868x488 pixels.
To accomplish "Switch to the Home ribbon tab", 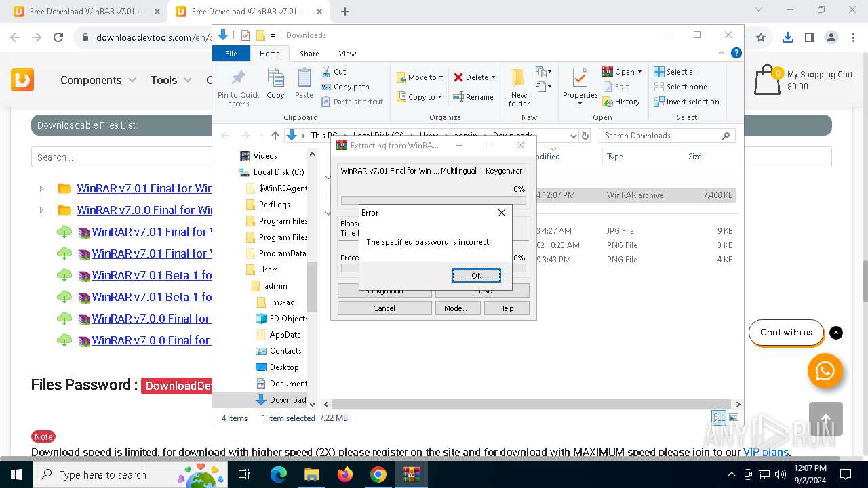I will (269, 54).
